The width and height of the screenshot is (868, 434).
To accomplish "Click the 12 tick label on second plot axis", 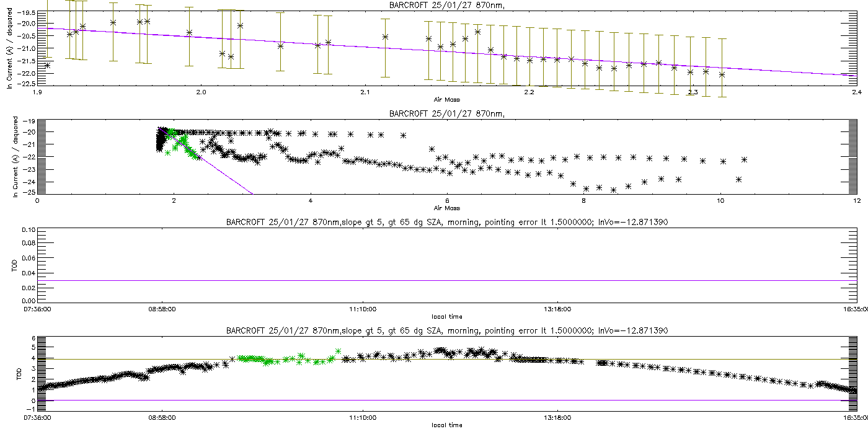I will [856, 200].
